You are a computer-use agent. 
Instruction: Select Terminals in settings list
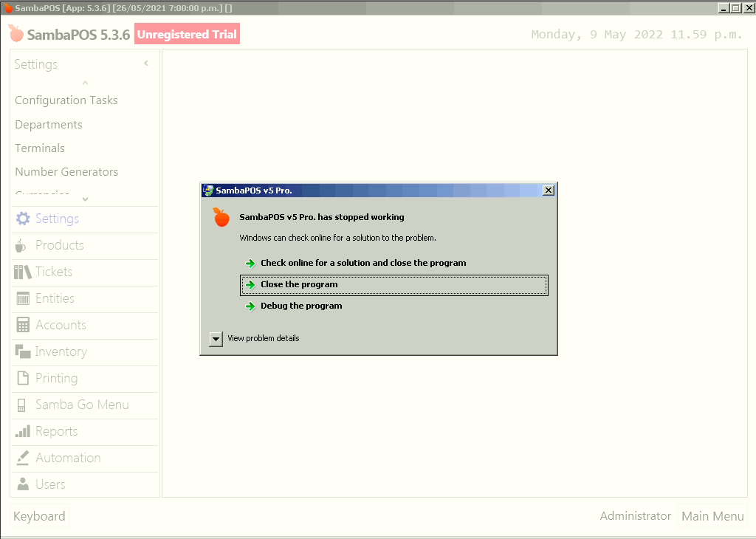tap(40, 148)
